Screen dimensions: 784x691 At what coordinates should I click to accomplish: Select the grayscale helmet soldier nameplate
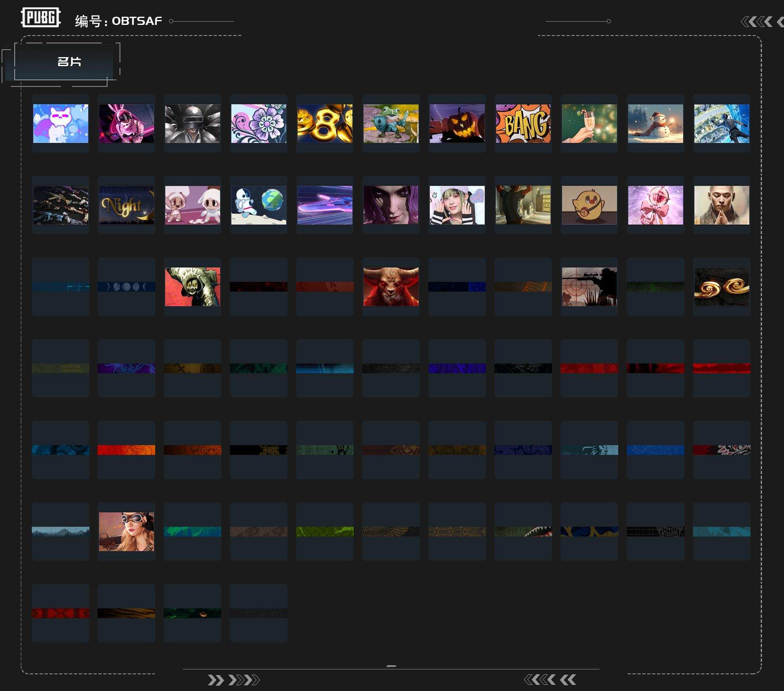pyautogui.click(x=193, y=124)
